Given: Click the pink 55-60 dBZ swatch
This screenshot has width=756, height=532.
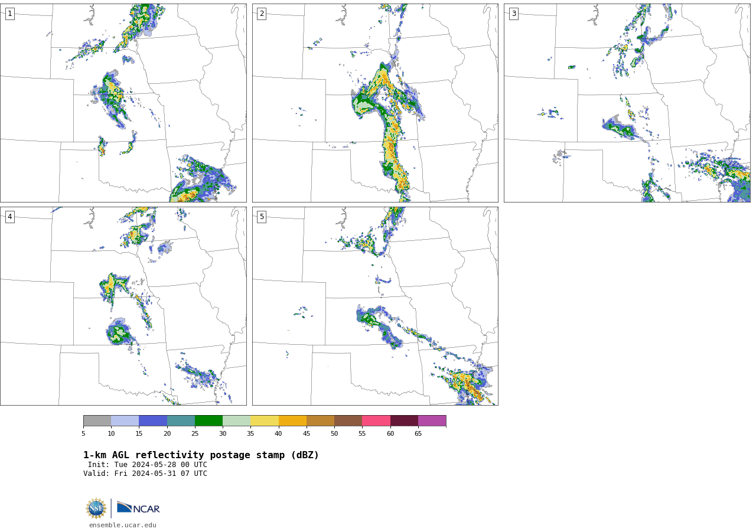Looking at the screenshot, I should [376, 421].
